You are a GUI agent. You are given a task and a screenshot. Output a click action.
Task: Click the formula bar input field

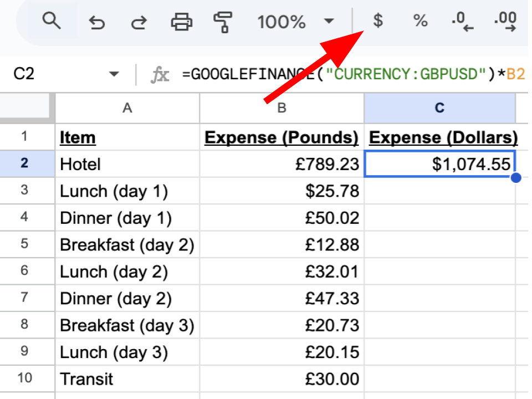355,74
